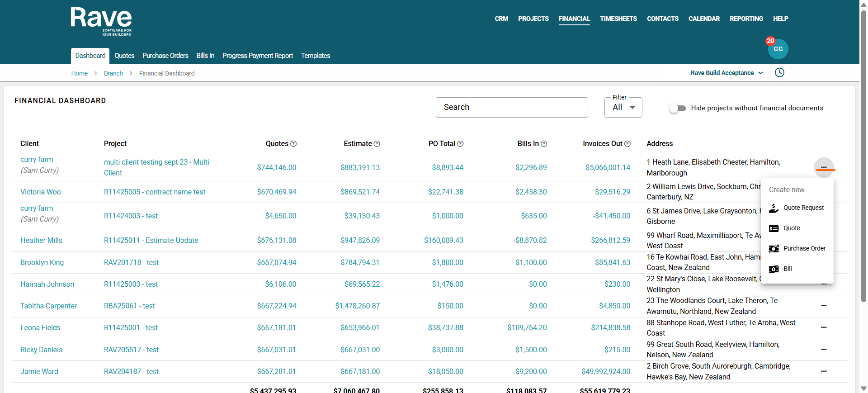Expand the Rave Build Acceptance branch selector

tap(726, 73)
